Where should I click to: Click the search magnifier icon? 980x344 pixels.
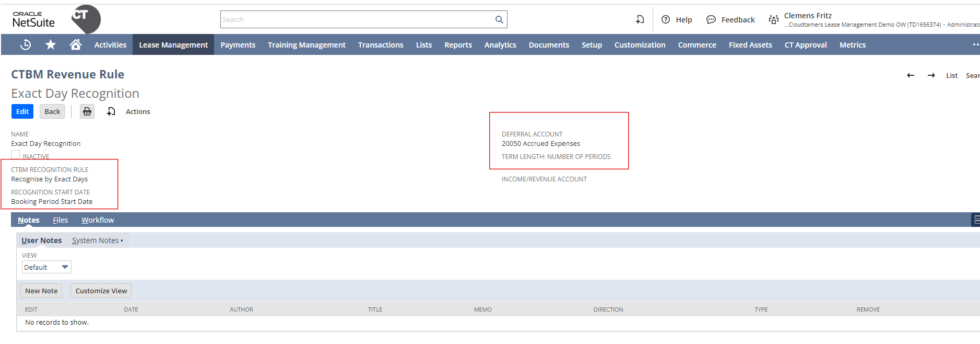tap(499, 19)
